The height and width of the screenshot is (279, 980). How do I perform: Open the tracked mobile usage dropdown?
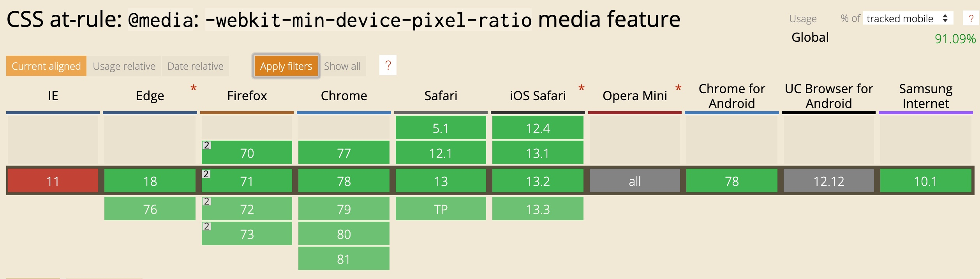pos(907,18)
